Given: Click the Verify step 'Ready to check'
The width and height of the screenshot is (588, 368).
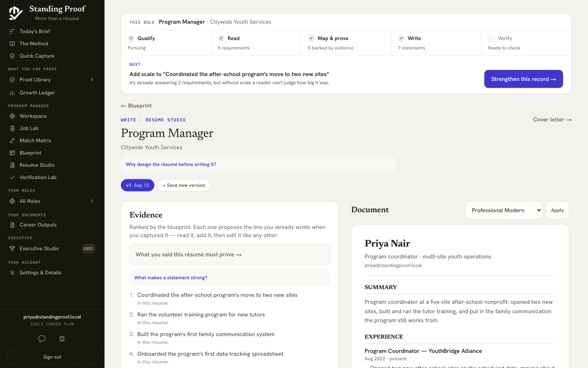Looking at the screenshot, I should pyautogui.click(x=504, y=48).
